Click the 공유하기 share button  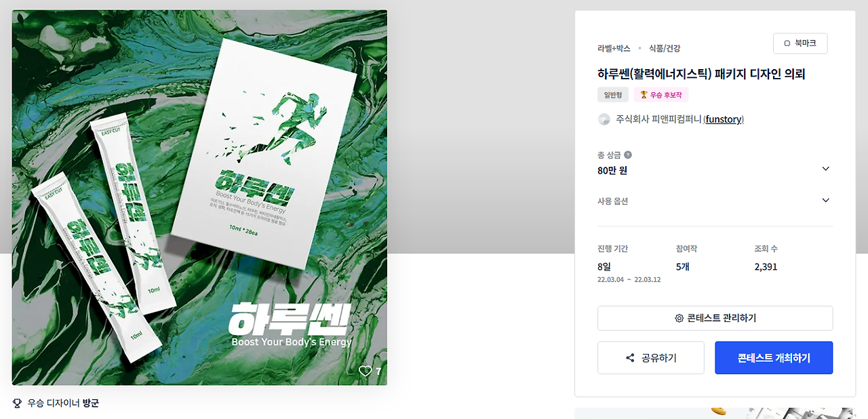tap(651, 358)
